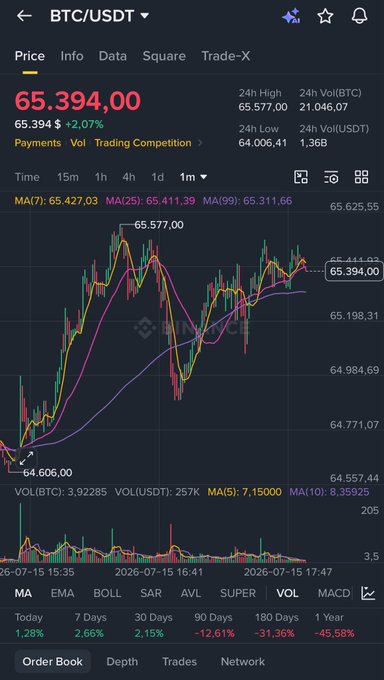Open price alerts bell icon
384x680 pixels.
pos(359,16)
